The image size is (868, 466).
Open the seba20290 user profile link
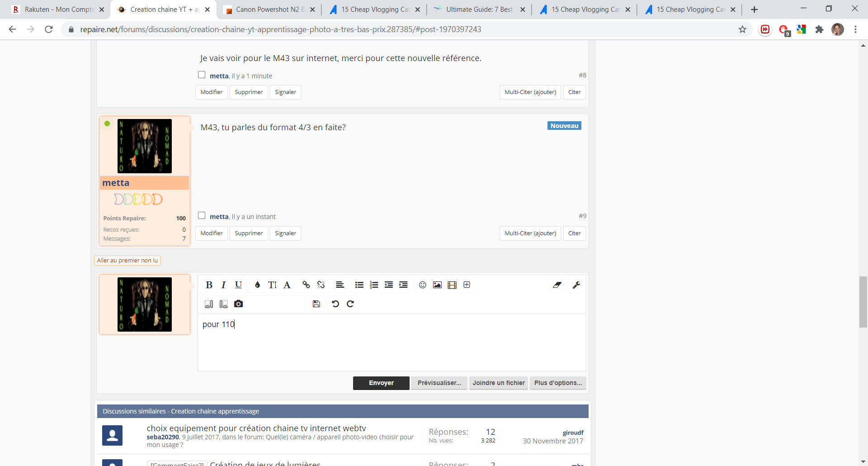[x=163, y=437]
